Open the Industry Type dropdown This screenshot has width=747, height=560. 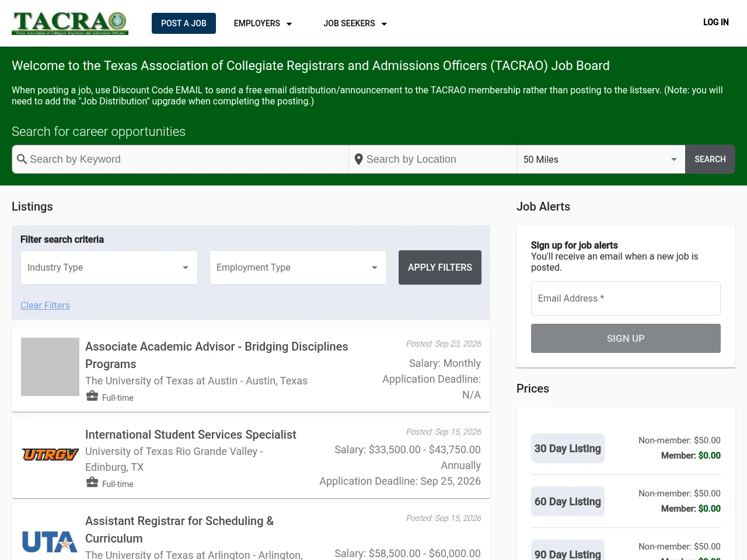point(109,267)
